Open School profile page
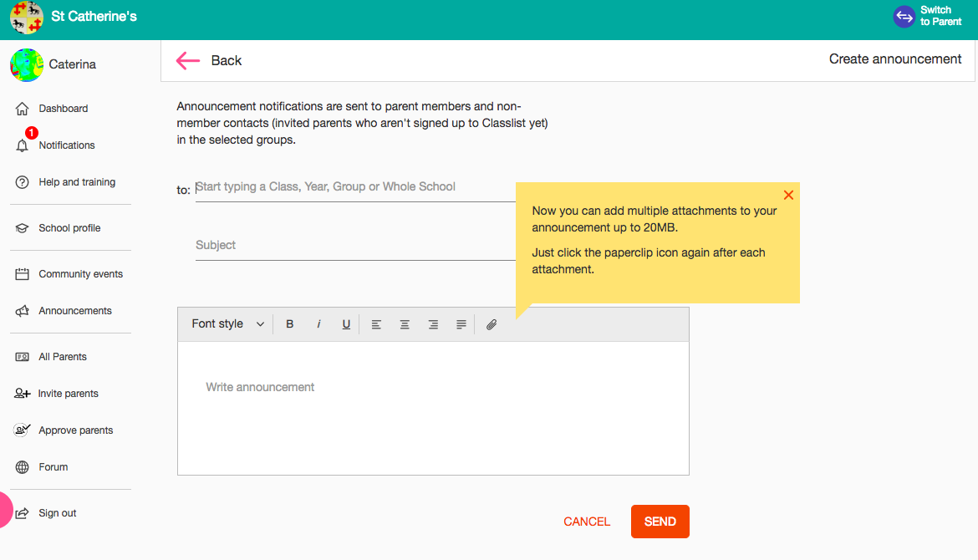 pyautogui.click(x=69, y=228)
